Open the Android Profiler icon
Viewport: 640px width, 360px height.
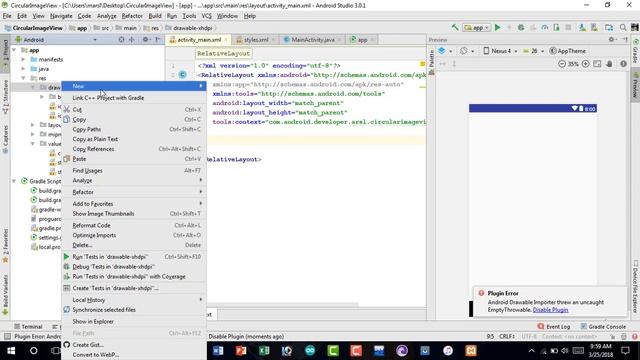(544, 28)
